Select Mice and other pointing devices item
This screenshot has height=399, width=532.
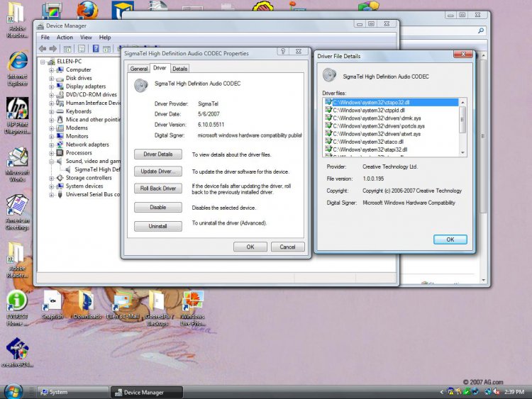pyautogui.click(x=93, y=119)
